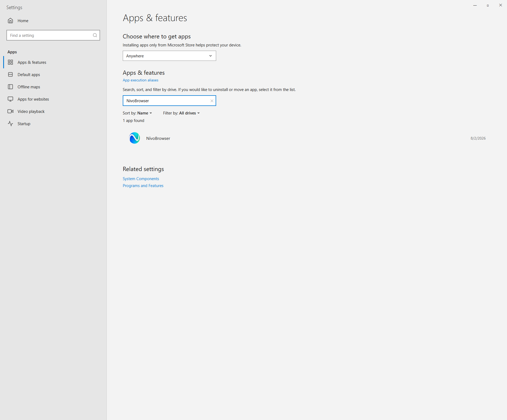Viewport: 507px width, 420px height.
Task: Click the NivoBrowser app logo
Action: pos(134,138)
